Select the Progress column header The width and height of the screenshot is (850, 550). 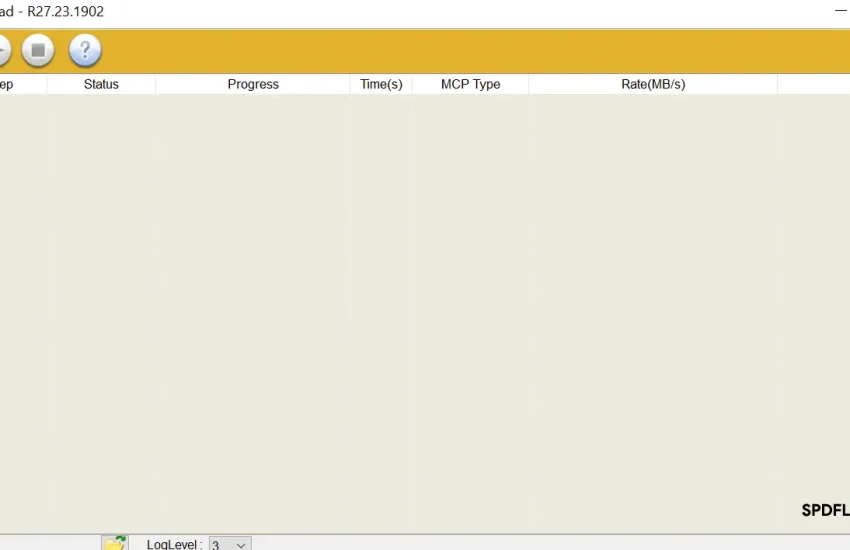coord(253,85)
